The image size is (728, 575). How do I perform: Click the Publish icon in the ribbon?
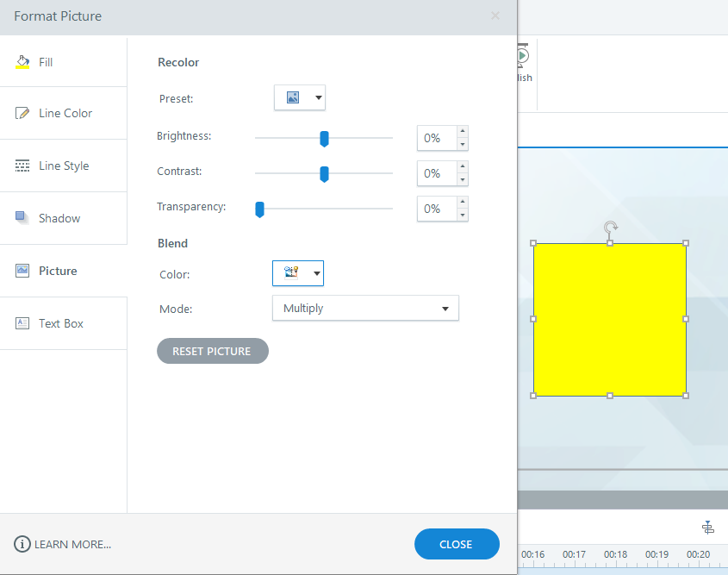[523, 56]
